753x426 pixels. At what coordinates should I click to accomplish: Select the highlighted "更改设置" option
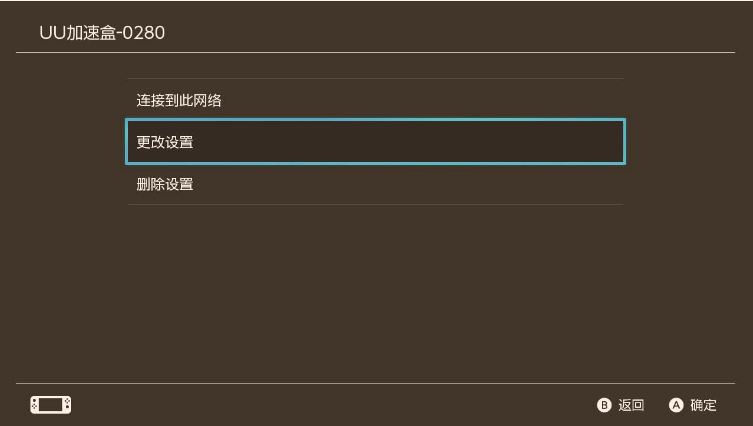[375, 142]
